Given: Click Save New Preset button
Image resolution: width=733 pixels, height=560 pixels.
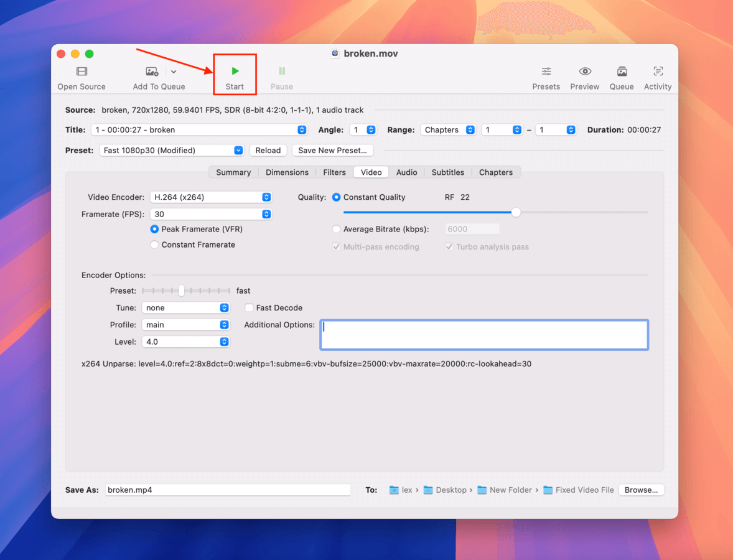Looking at the screenshot, I should (332, 151).
